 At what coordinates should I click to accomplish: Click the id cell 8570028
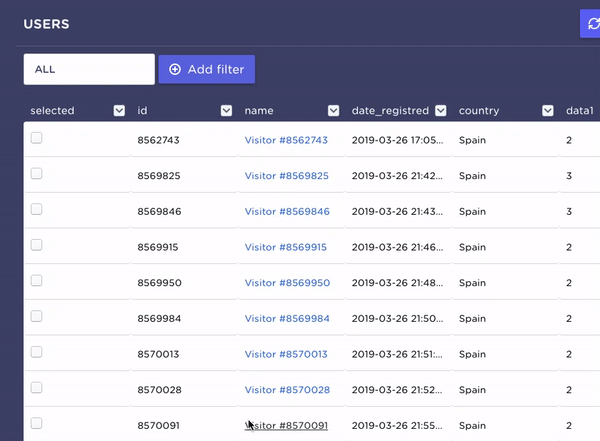tap(160, 390)
